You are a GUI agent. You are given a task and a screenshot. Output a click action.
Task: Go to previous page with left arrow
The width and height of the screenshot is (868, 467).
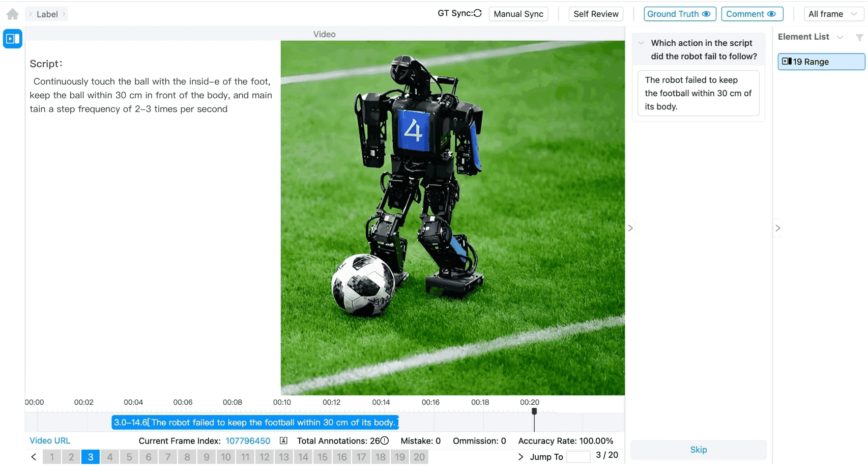point(34,457)
